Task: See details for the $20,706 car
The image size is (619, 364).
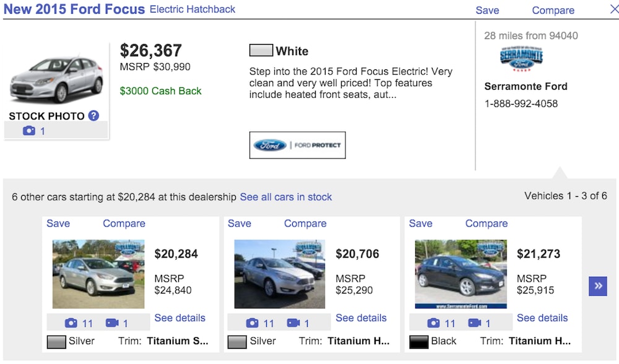Action: point(361,318)
